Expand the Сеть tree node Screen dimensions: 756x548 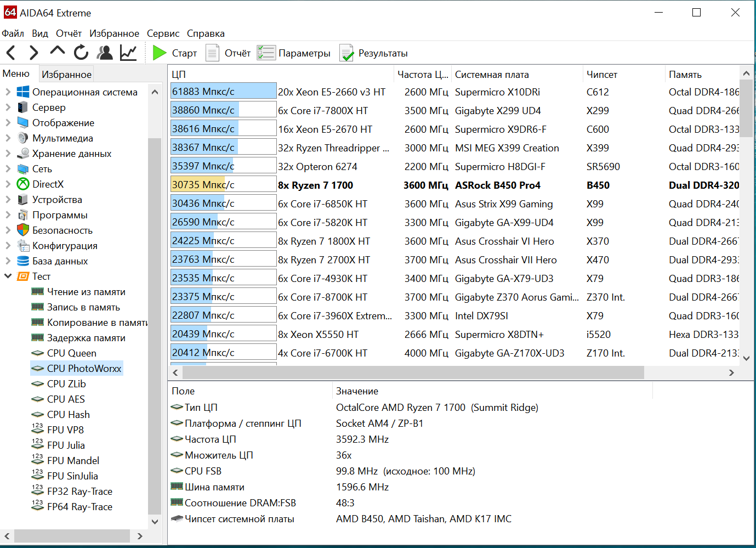click(x=8, y=168)
